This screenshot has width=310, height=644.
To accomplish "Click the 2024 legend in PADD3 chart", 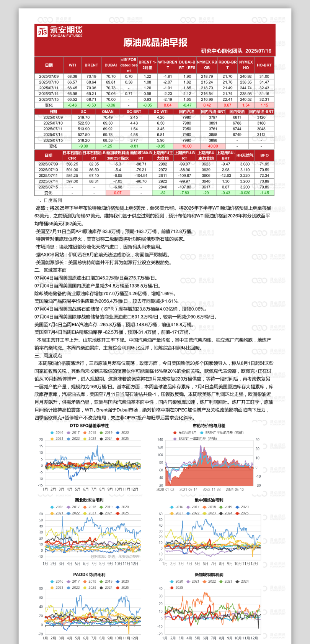I will click(106, 587).
